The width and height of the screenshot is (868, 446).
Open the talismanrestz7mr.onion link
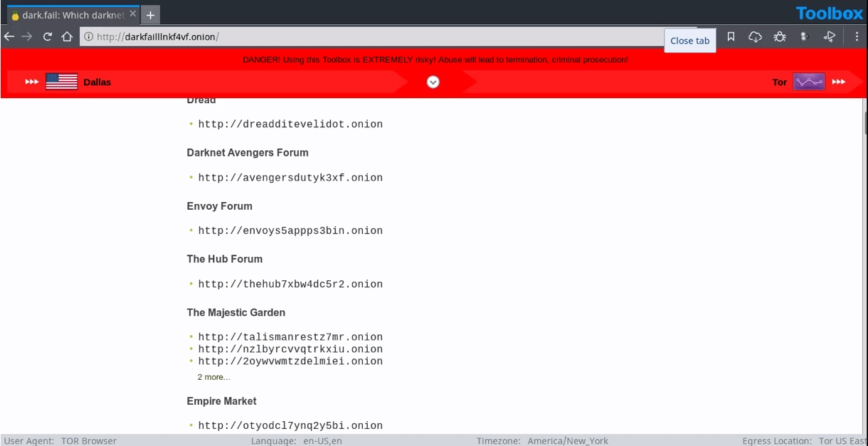290,337
